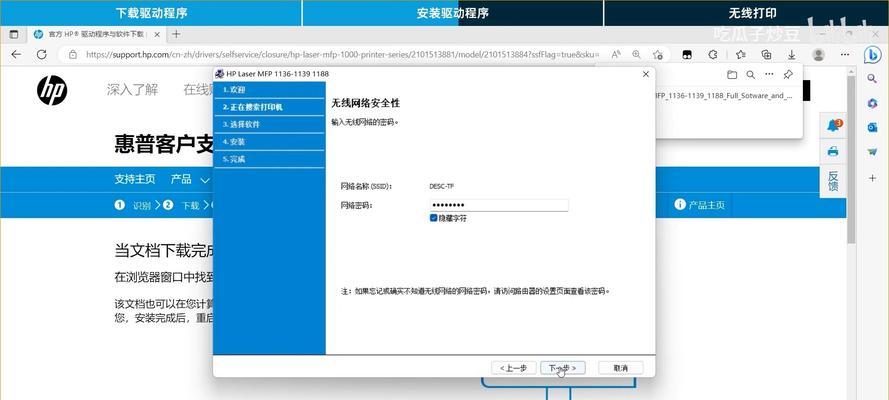Expand the 产品 dropdown
The height and width of the screenshot is (400, 889).
click(x=190, y=180)
